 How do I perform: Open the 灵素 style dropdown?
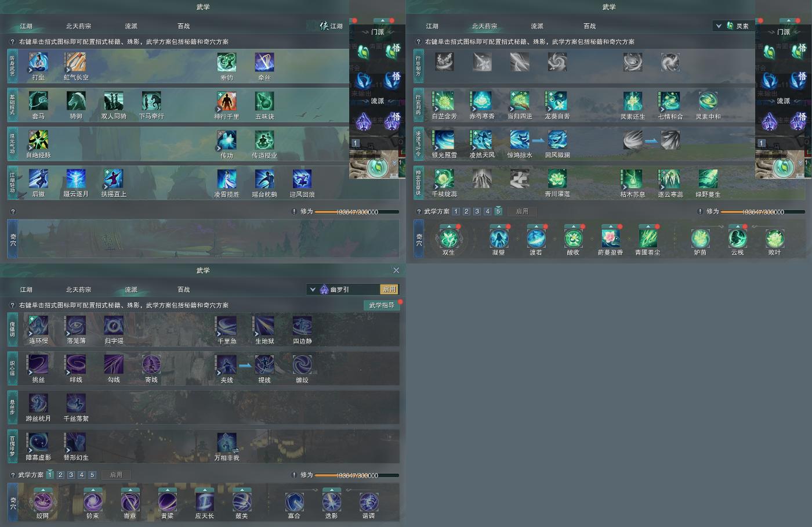coord(719,26)
